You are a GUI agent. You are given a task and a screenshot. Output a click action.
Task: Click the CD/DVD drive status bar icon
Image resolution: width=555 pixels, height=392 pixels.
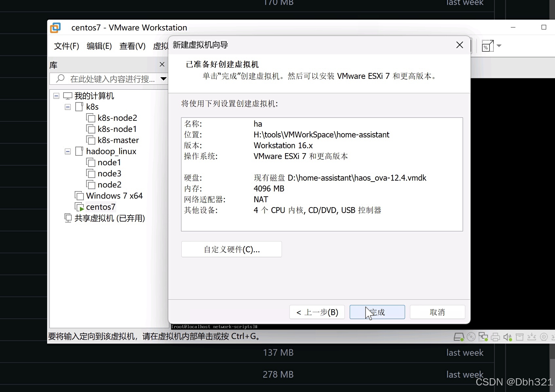click(471, 337)
